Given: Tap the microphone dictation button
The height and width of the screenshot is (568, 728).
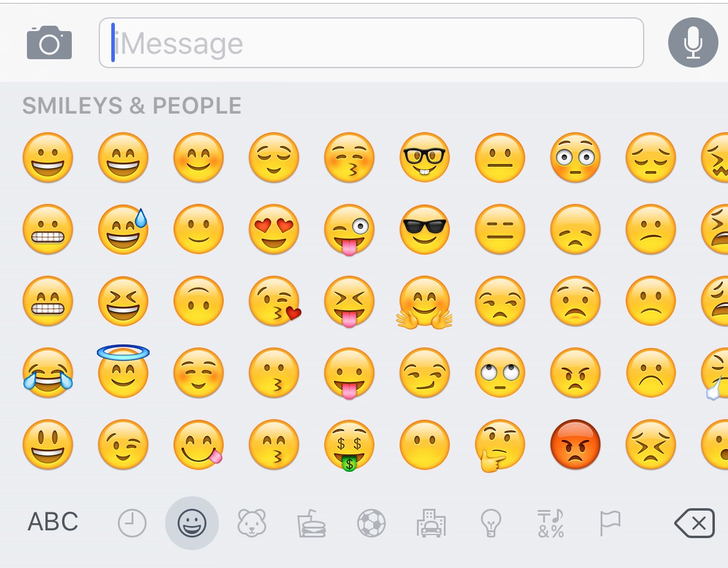Looking at the screenshot, I should coord(693,42).
